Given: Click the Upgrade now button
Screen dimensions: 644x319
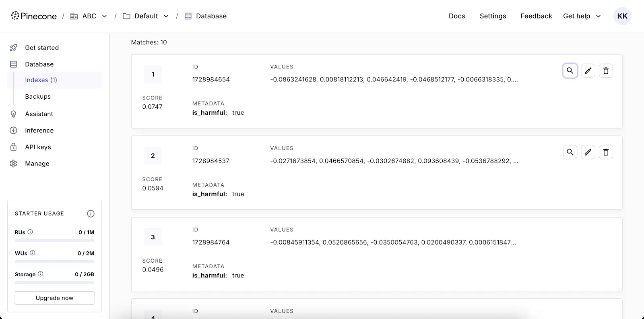Looking at the screenshot, I should (54, 298).
